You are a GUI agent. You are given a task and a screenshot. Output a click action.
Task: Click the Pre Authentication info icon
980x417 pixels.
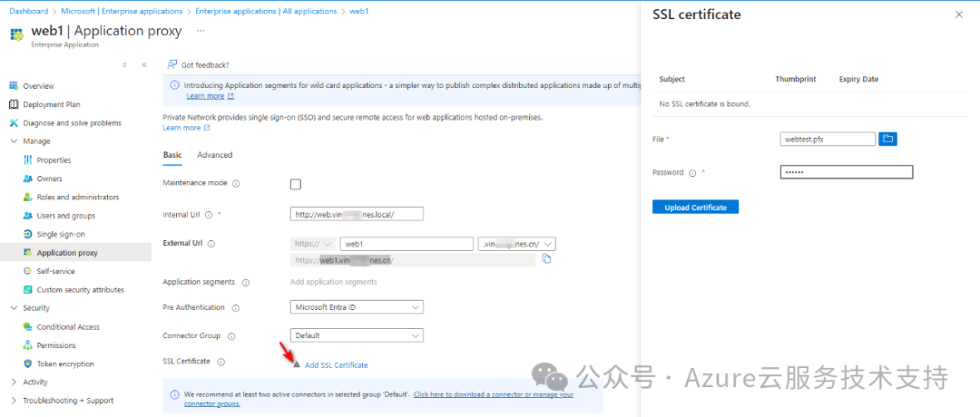pos(236,307)
